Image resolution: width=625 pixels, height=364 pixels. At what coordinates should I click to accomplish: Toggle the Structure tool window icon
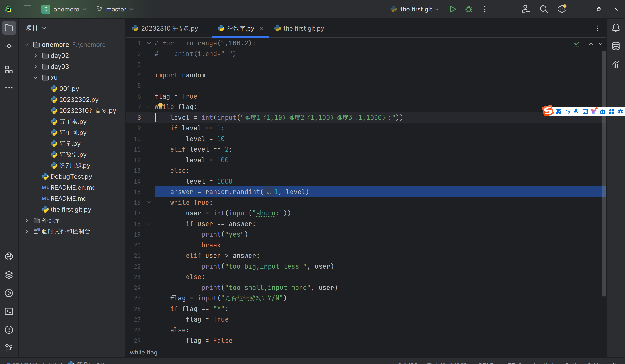9,70
